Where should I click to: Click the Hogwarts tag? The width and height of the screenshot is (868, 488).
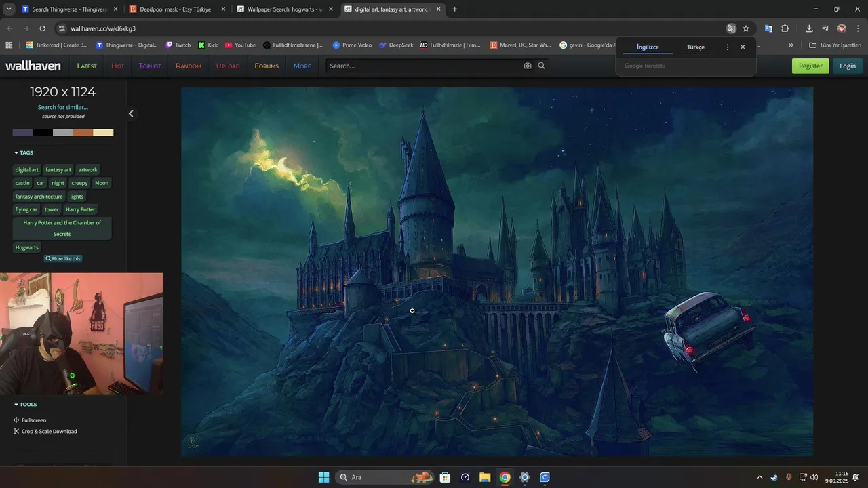click(27, 247)
